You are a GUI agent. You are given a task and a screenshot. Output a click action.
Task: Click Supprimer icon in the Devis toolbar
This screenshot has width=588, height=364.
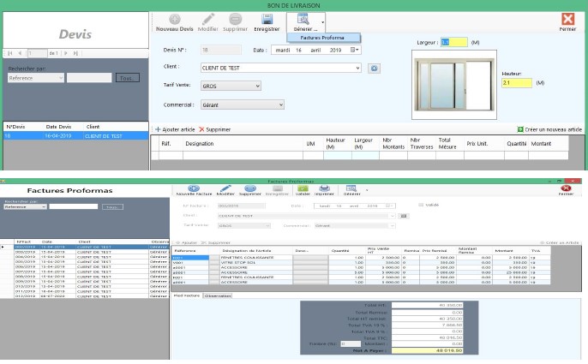coord(235,21)
